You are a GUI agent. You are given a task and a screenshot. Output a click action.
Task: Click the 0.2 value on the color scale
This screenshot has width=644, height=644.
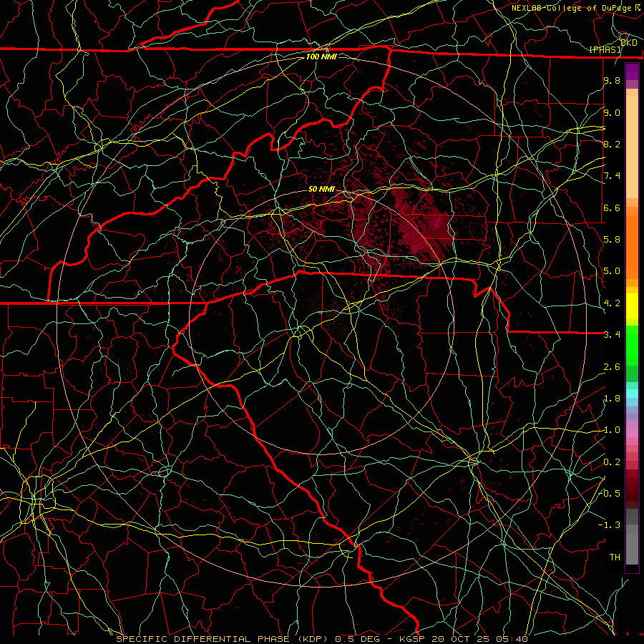[x=612, y=462]
